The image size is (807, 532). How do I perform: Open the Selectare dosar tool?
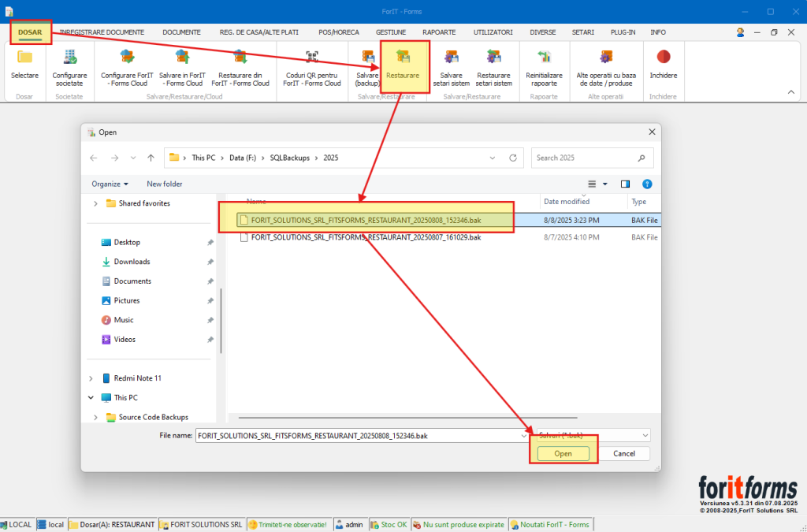point(24,65)
